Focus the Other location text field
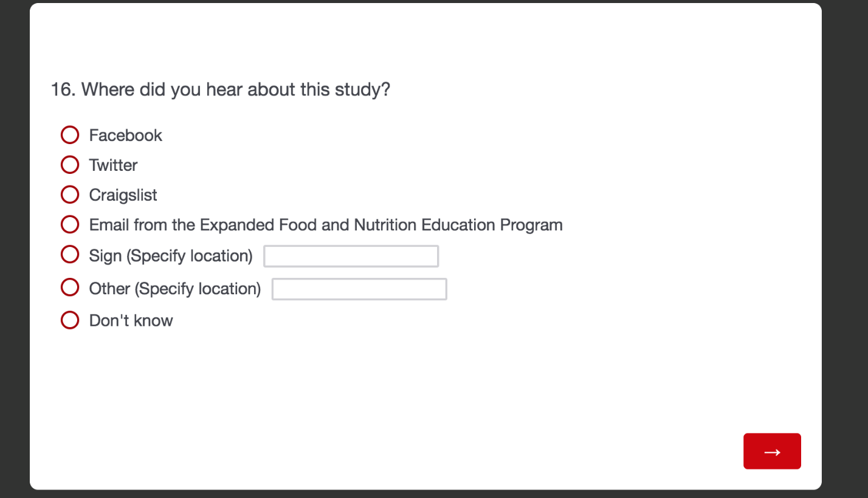868x498 pixels. click(x=359, y=289)
